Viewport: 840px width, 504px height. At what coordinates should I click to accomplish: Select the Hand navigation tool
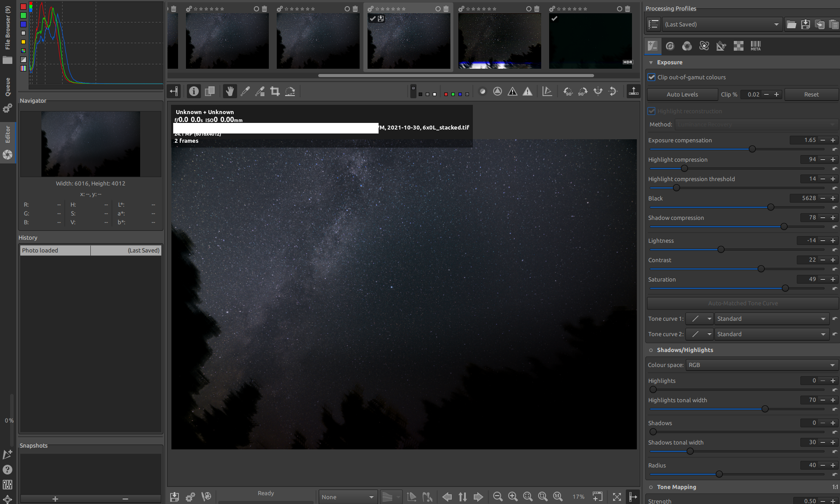click(x=230, y=91)
